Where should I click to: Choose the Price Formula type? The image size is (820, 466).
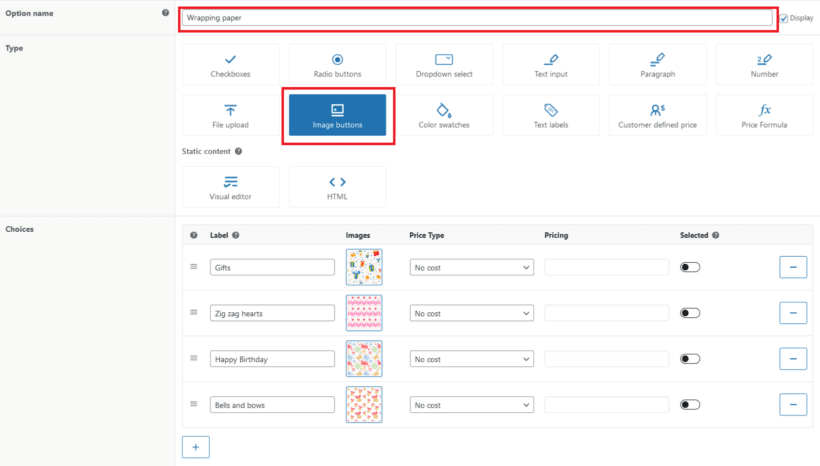[764, 115]
